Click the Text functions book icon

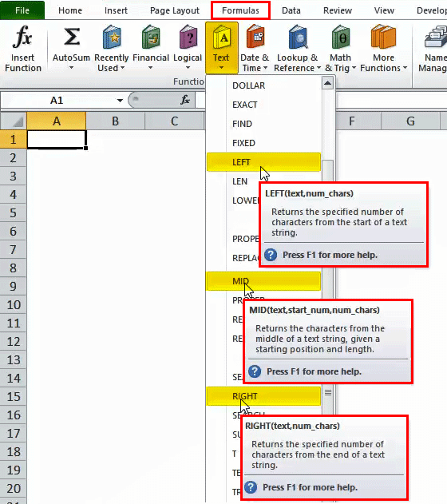[x=222, y=38]
